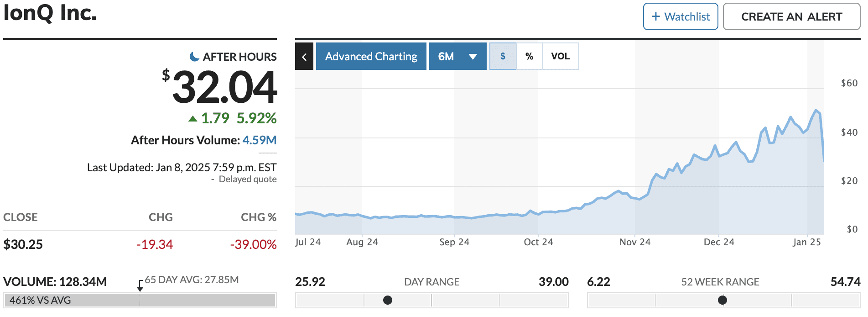
Task: Click the day range position dot
Action: pyautogui.click(x=388, y=300)
